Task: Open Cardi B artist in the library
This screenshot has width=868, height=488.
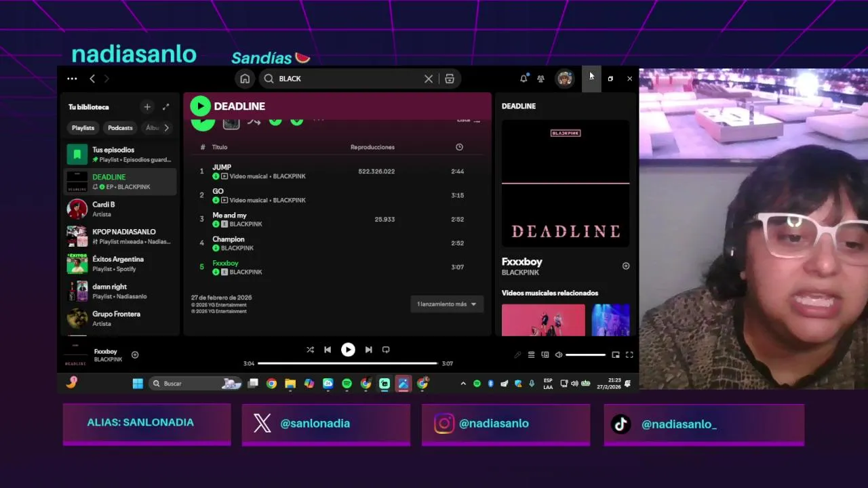Action: (120, 209)
